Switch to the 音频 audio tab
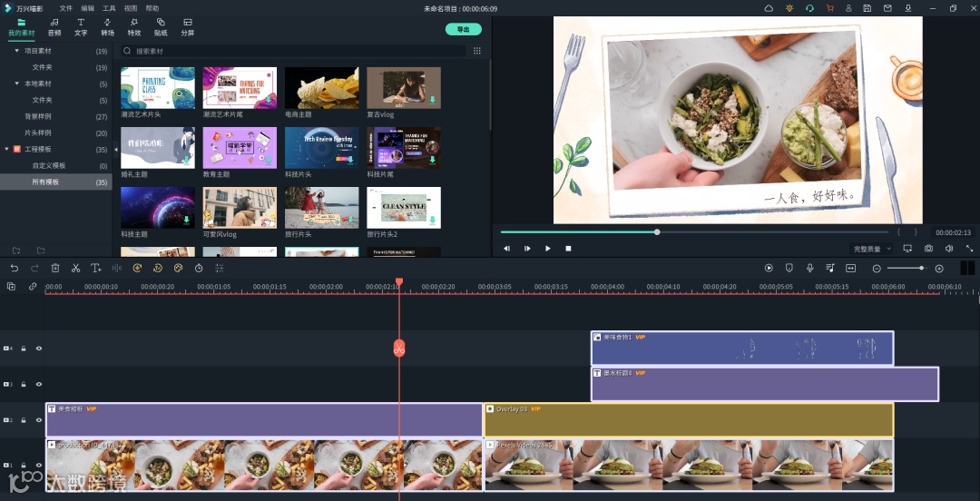Screen dimensions: 980x501 pos(54,27)
